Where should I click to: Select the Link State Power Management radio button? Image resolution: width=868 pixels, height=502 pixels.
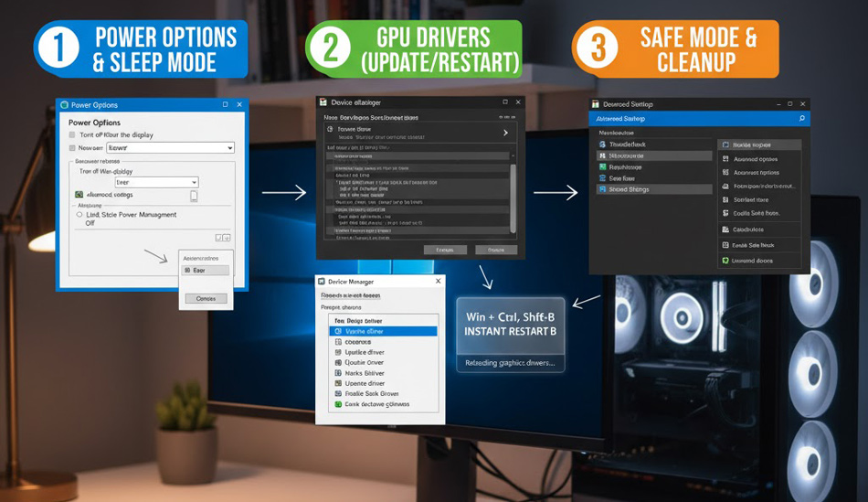(x=79, y=215)
